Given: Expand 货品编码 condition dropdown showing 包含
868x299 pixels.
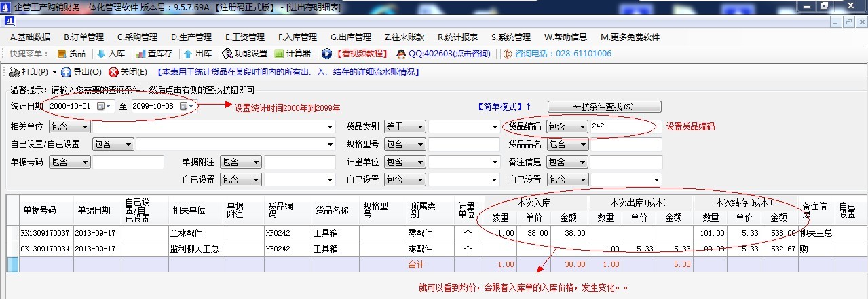Looking at the screenshot, I should tap(582, 126).
